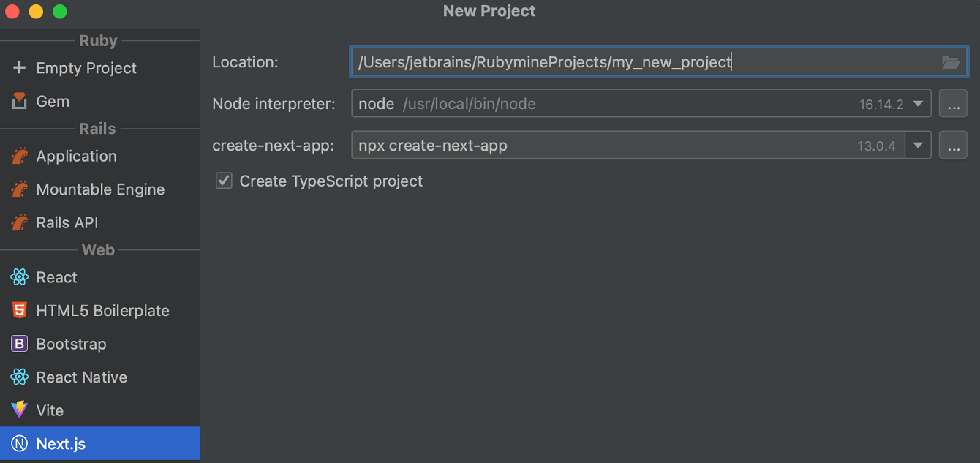The height and width of the screenshot is (463, 980).
Task: Click the Bootstrap B icon
Action: [19, 344]
